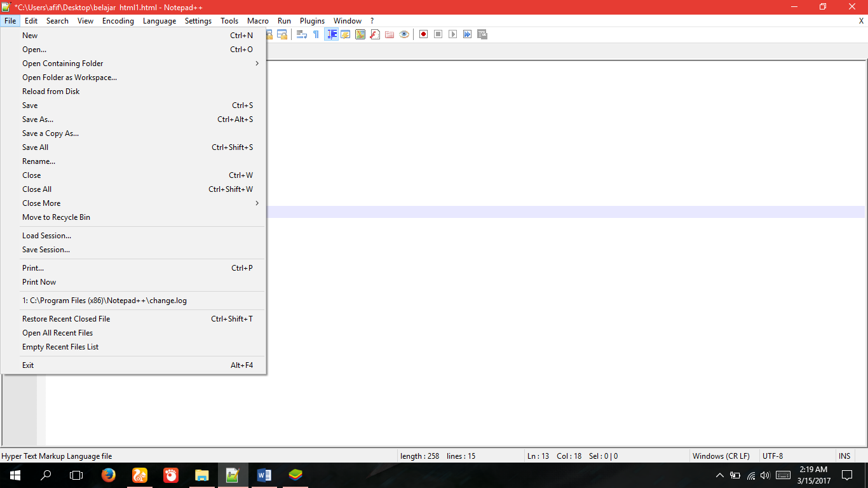868x488 pixels.
Task: Open the Plugins menu
Action: (312, 21)
